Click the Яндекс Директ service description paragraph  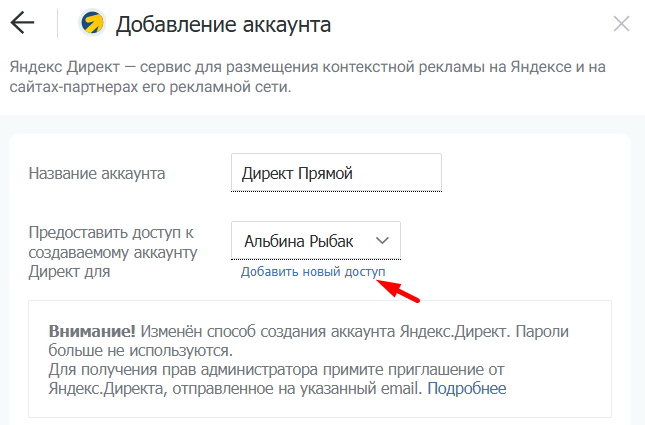pyautogui.click(x=308, y=77)
